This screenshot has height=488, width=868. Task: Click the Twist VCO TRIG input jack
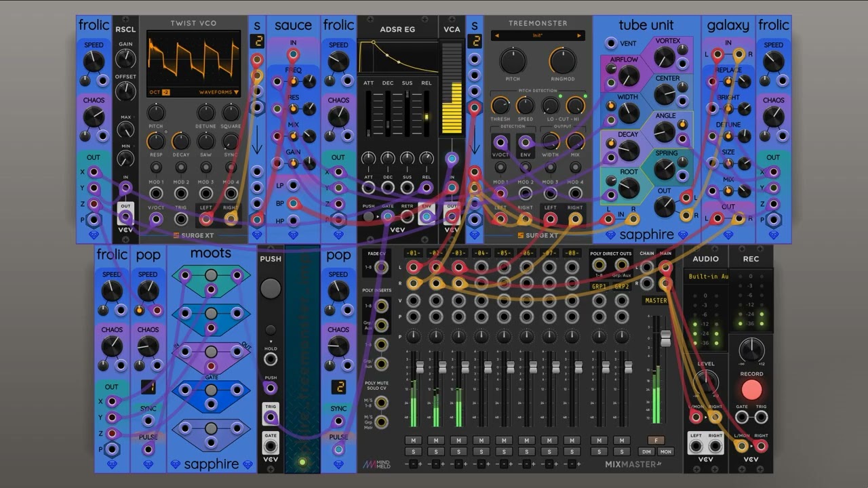pyautogui.click(x=181, y=218)
